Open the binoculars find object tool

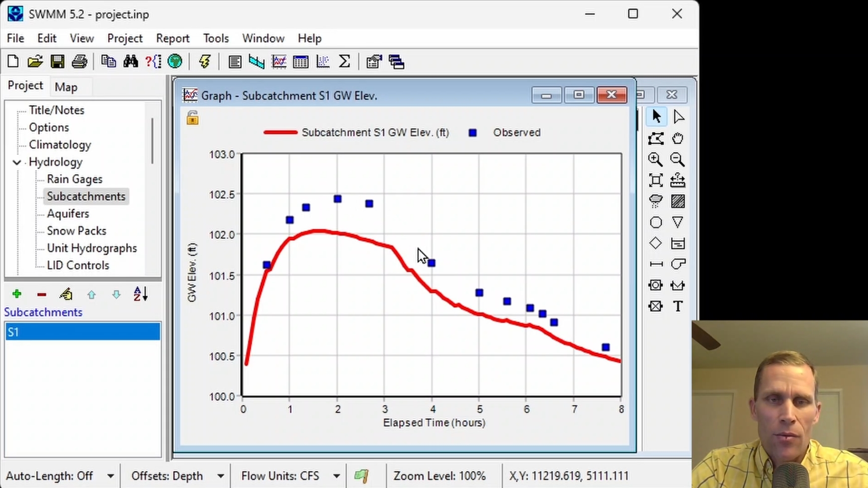[x=131, y=62]
